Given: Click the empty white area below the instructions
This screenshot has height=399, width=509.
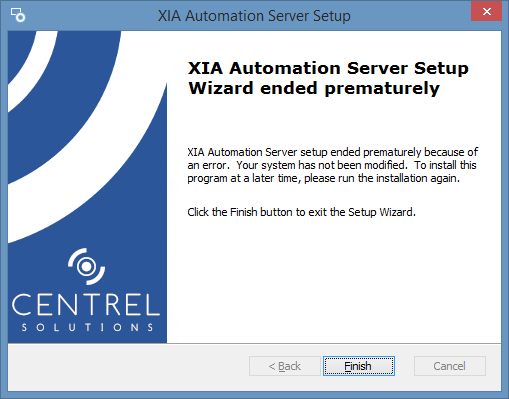Looking at the screenshot, I should point(333,280).
